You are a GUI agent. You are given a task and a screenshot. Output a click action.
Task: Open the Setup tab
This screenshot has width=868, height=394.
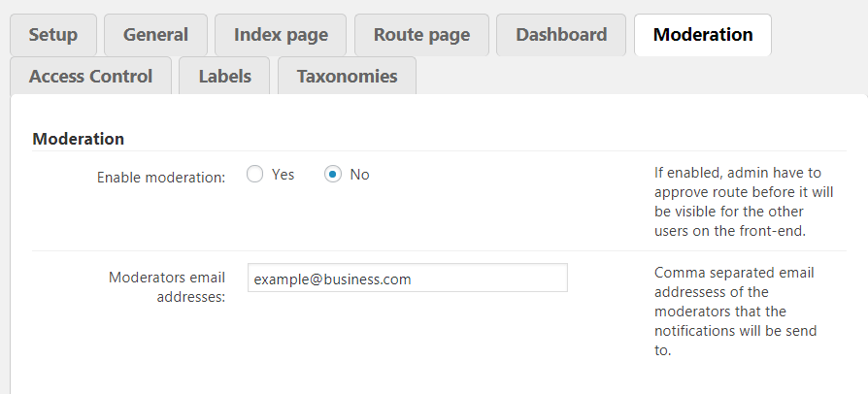coord(53,35)
